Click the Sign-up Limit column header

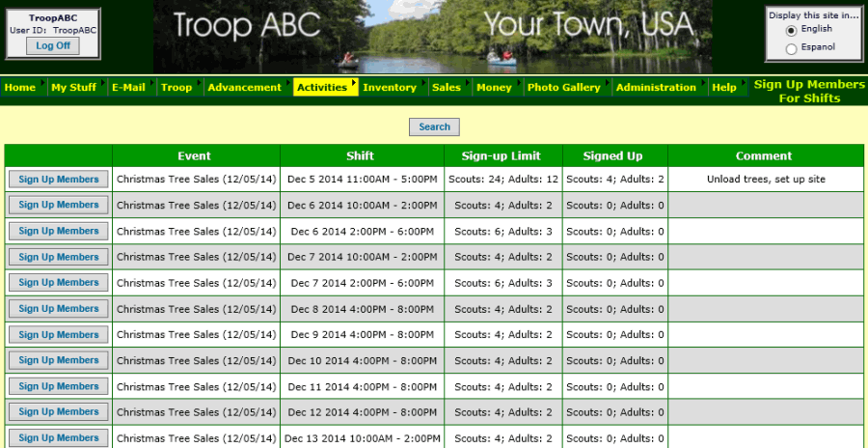503,155
